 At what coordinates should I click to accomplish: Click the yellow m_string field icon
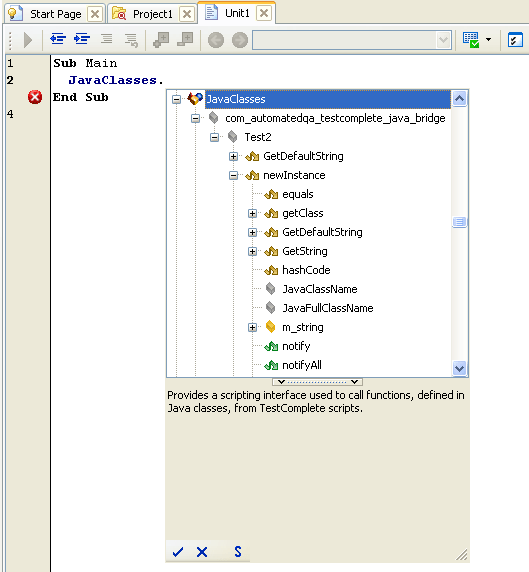click(x=270, y=327)
